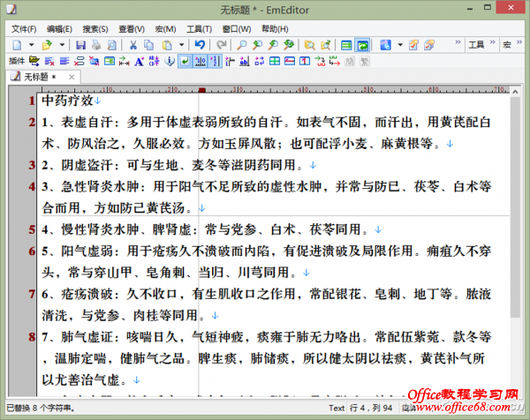Click the '已替换 8 个字符串' status message
Viewport: 530px width, 420px height.
(41, 409)
